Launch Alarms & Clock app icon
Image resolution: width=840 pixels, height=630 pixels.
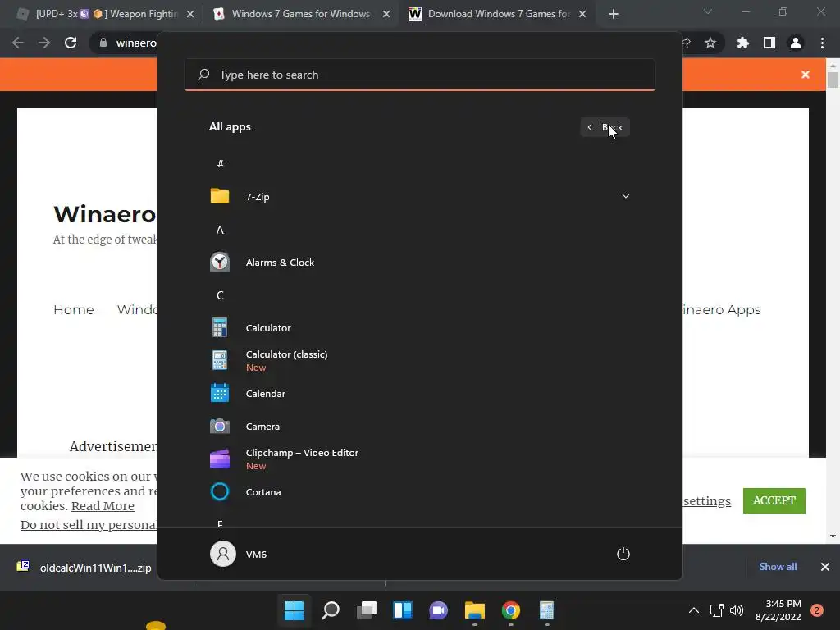tap(220, 262)
